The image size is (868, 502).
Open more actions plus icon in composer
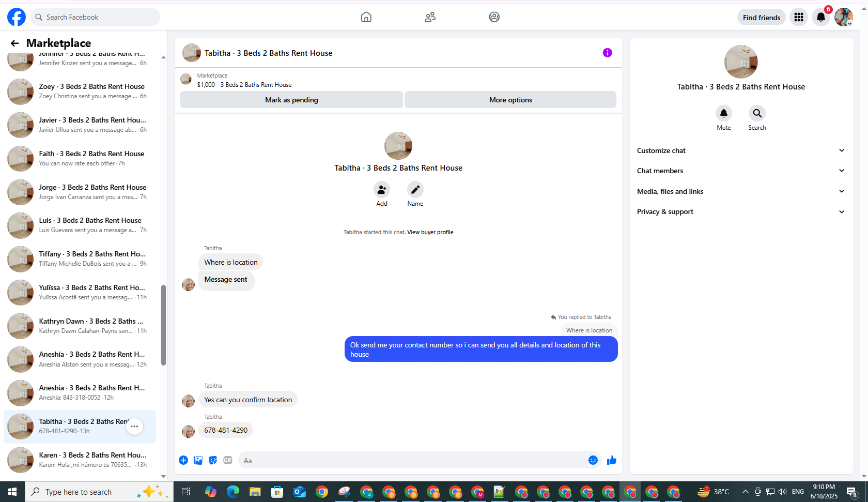tap(183, 460)
